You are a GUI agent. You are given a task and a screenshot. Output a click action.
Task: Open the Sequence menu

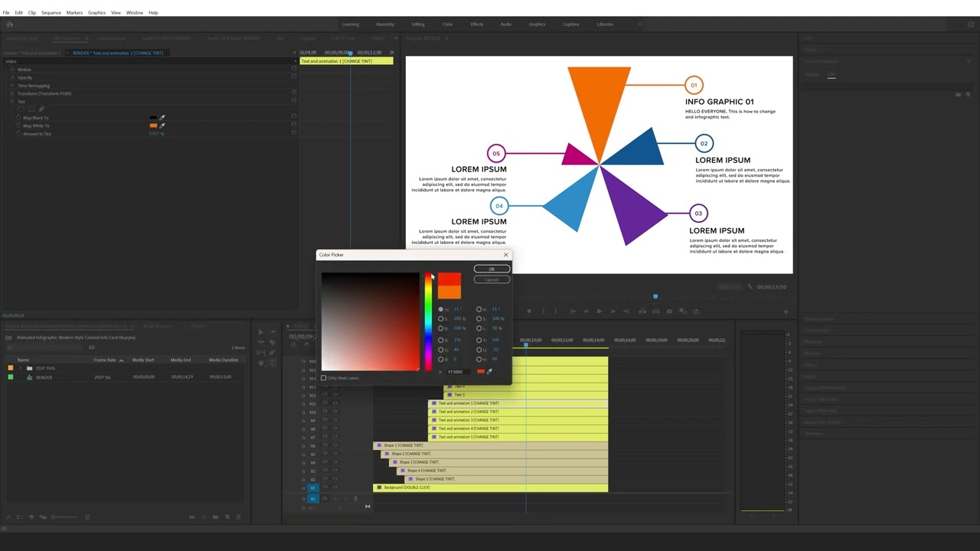pos(51,13)
